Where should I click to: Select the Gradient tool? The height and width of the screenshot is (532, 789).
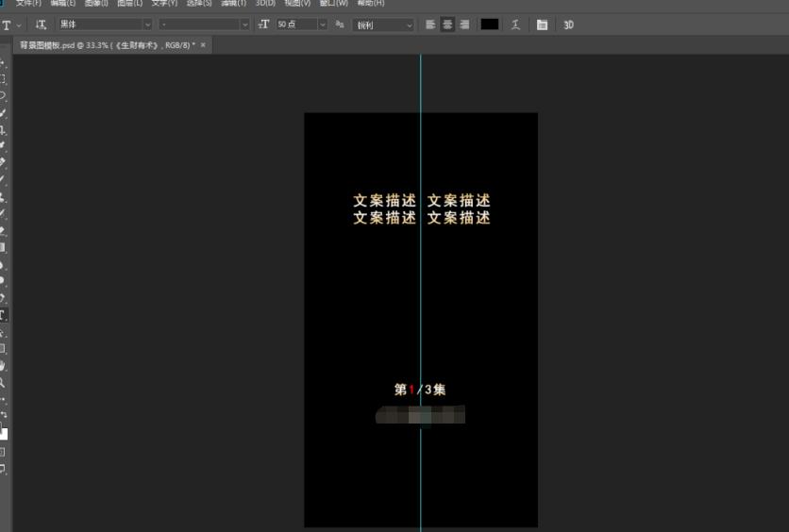coord(3,247)
